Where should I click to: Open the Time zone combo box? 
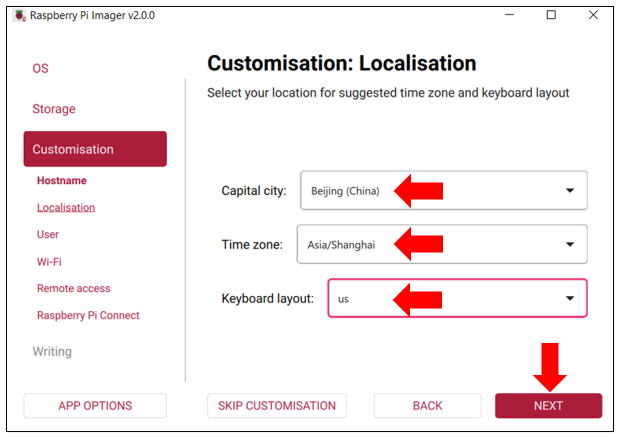[x=442, y=244]
